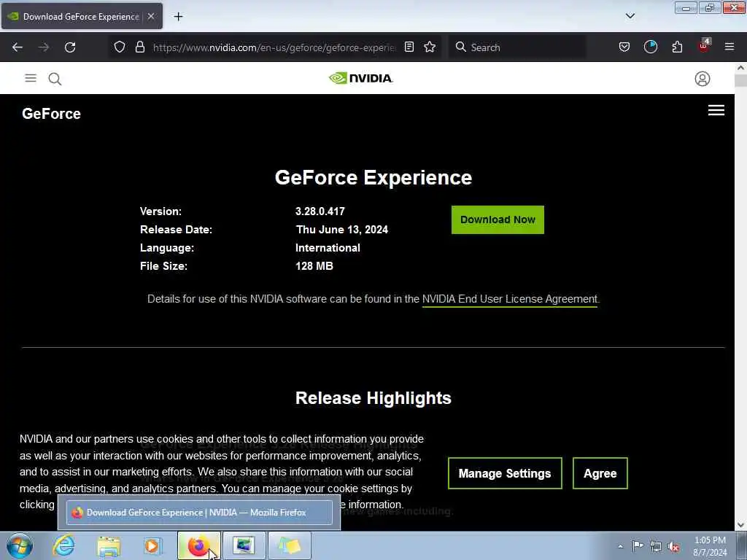Select the Download GeForce Experience tab
This screenshot has height=560, width=747.
(82, 17)
